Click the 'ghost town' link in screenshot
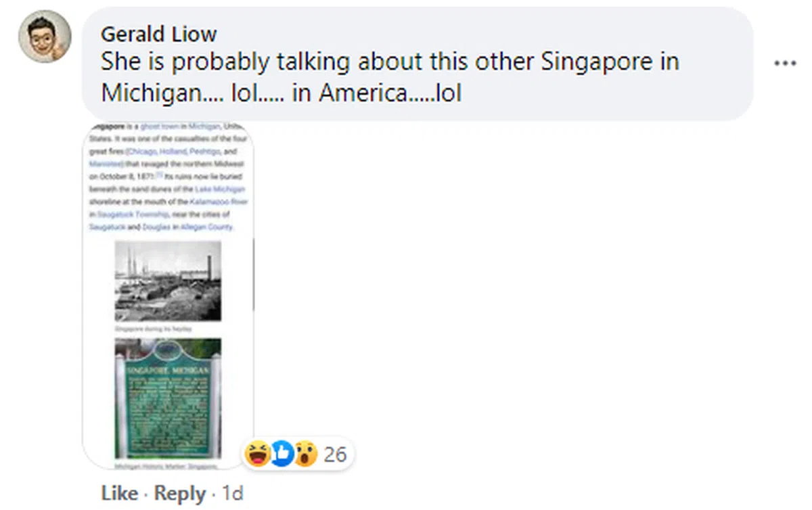 (x=159, y=126)
